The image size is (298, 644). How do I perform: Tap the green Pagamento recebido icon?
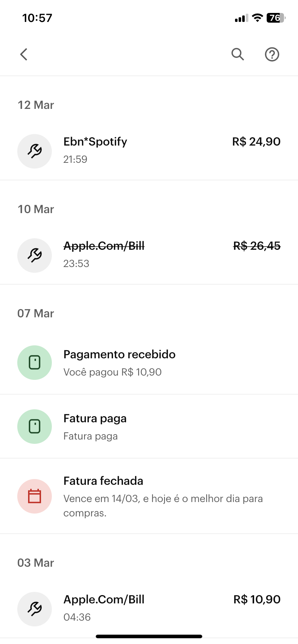pyautogui.click(x=35, y=363)
